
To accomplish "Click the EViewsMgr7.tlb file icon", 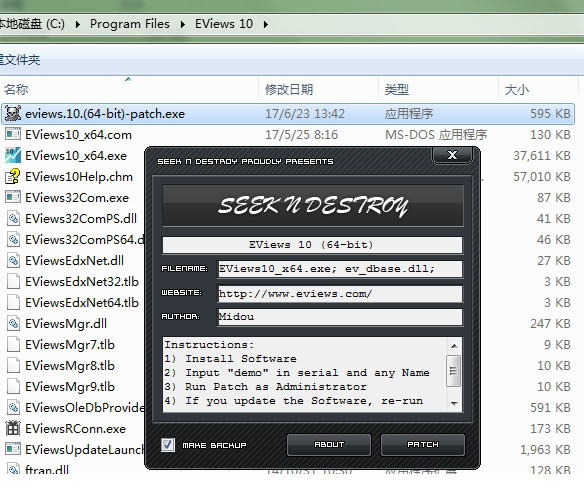I will [13, 344].
